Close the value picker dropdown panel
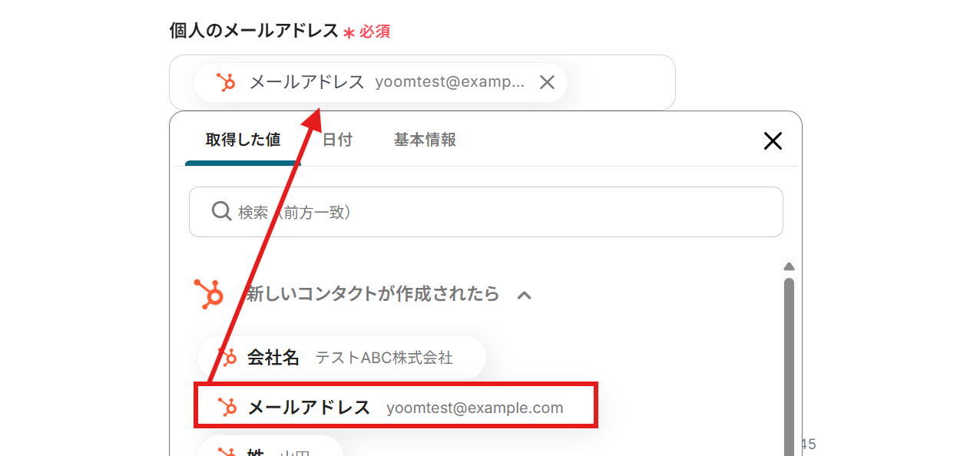980x456 pixels. tap(772, 140)
